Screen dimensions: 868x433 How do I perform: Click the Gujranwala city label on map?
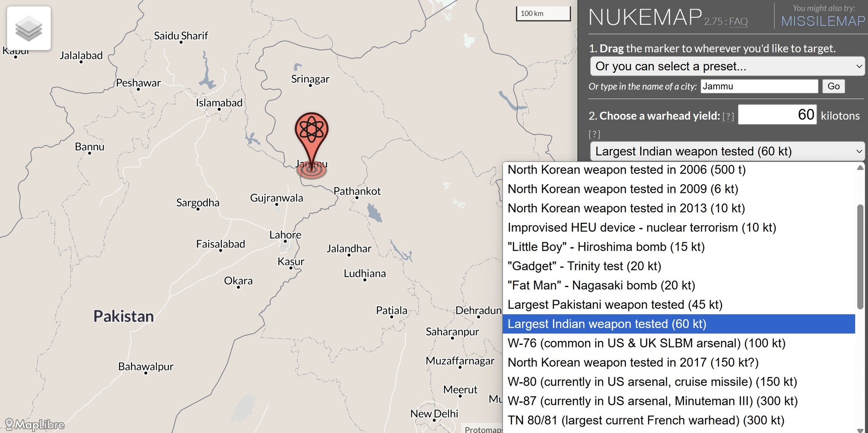click(276, 198)
